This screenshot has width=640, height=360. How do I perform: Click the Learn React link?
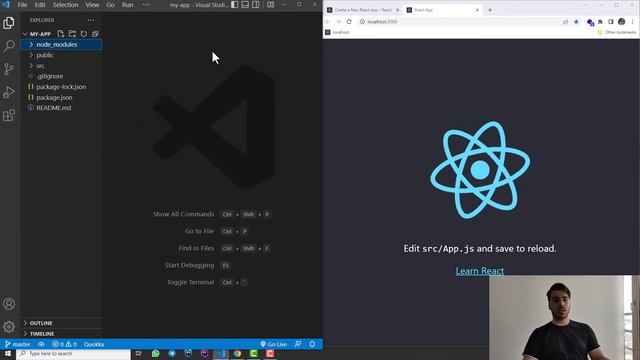480,271
